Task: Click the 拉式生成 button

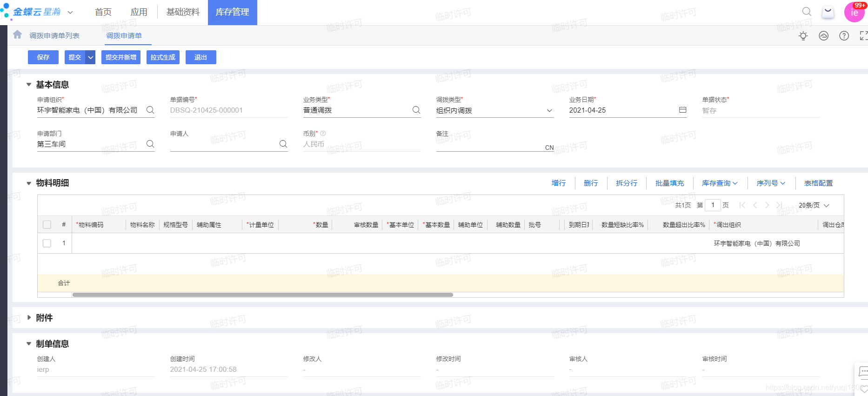Action: coord(163,57)
